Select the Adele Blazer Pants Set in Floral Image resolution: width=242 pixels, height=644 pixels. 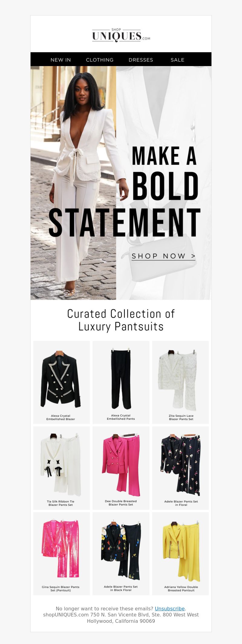180,468
